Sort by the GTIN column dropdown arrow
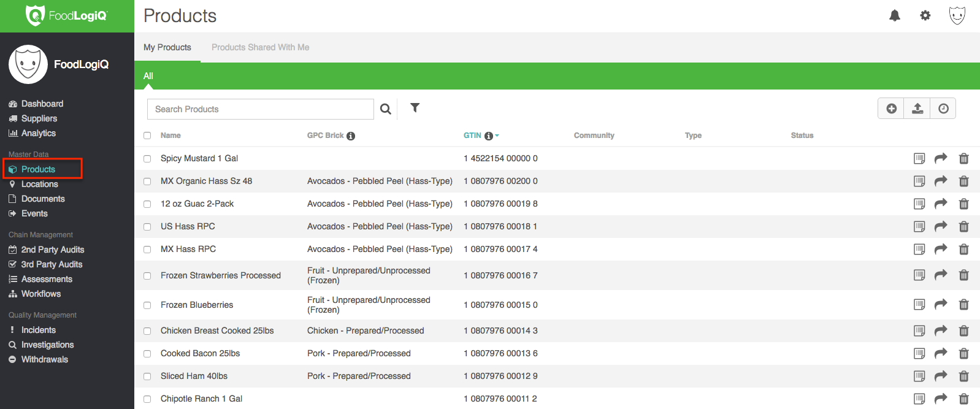This screenshot has width=980, height=409. (497, 136)
